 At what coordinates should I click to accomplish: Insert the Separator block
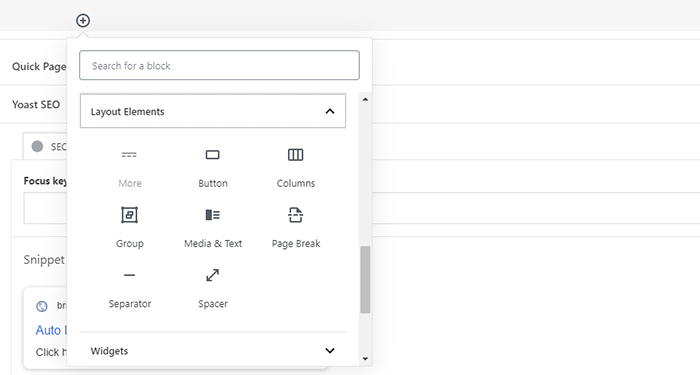pyautogui.click(x=129, y=288)
